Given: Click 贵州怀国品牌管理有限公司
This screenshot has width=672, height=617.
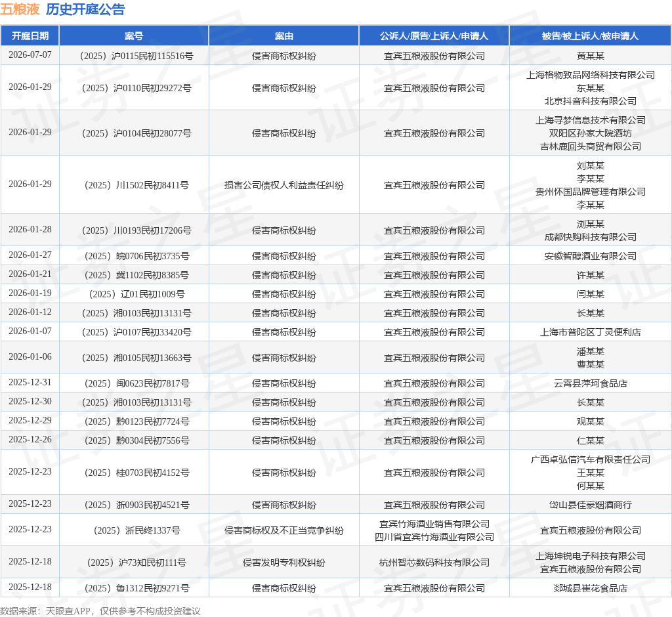Looking at the screenshot, I should (590, 192).
